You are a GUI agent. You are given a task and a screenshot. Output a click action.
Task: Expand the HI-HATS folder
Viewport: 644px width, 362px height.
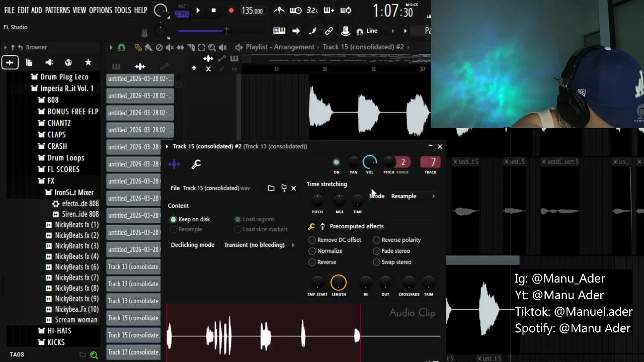[55, 331]
